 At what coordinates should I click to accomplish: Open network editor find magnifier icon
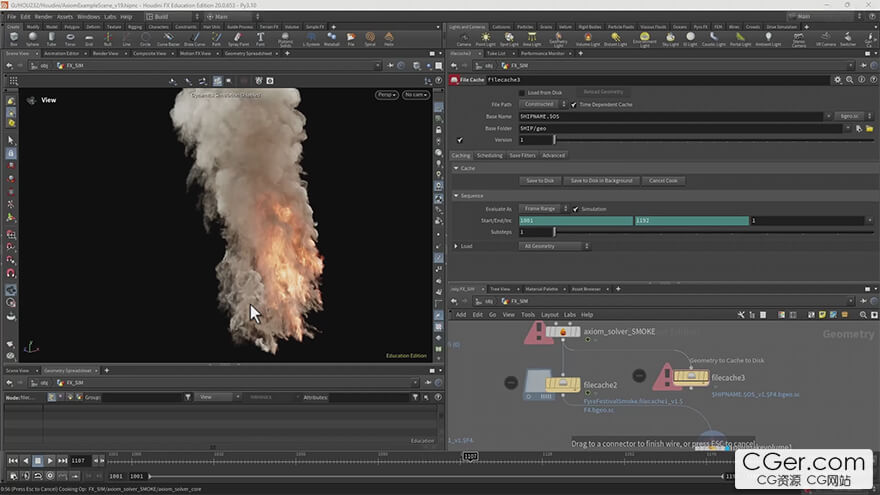[863, 315]
